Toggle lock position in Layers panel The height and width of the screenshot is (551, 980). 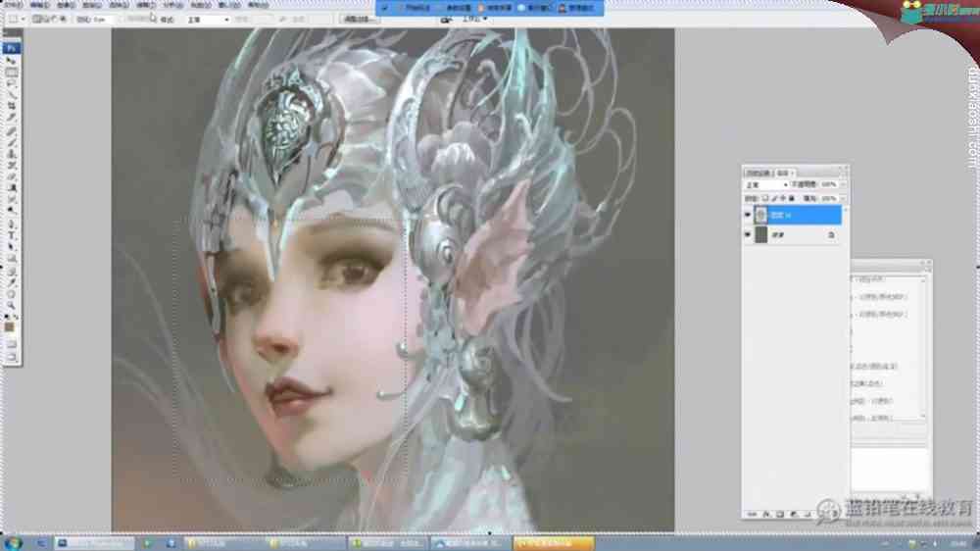point(783,198)
